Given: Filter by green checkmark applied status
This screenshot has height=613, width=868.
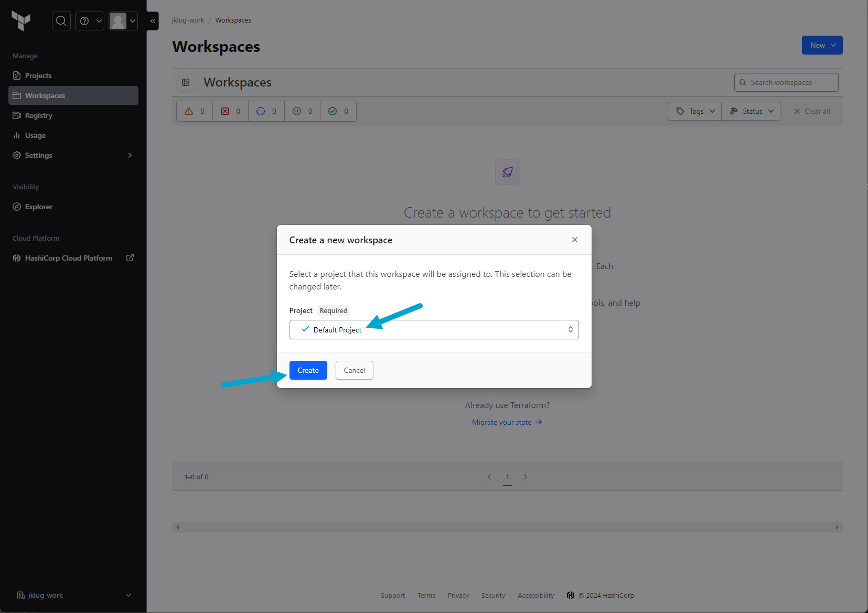Looking at the screenshot, I should pyautogui.click(x=338, y=111).
